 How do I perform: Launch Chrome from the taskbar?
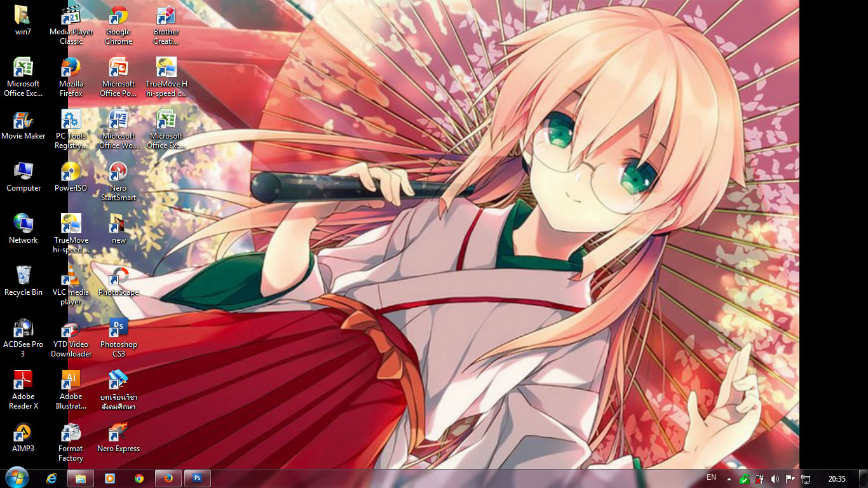coord(139,478)
